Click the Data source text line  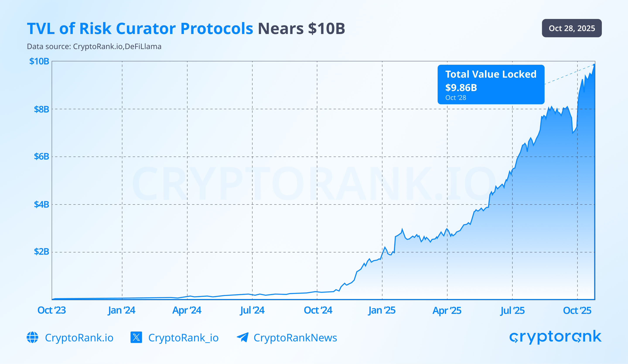click(94, 47)
